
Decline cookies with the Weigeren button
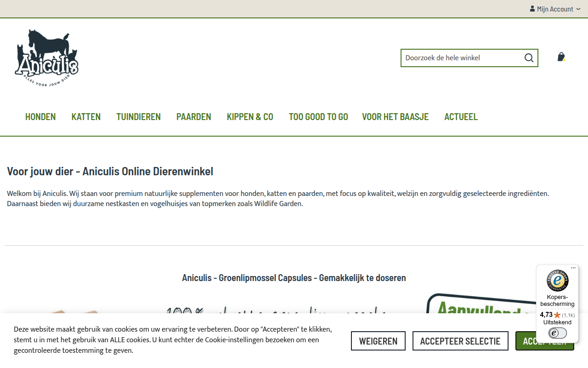click(x=378, y=341)
